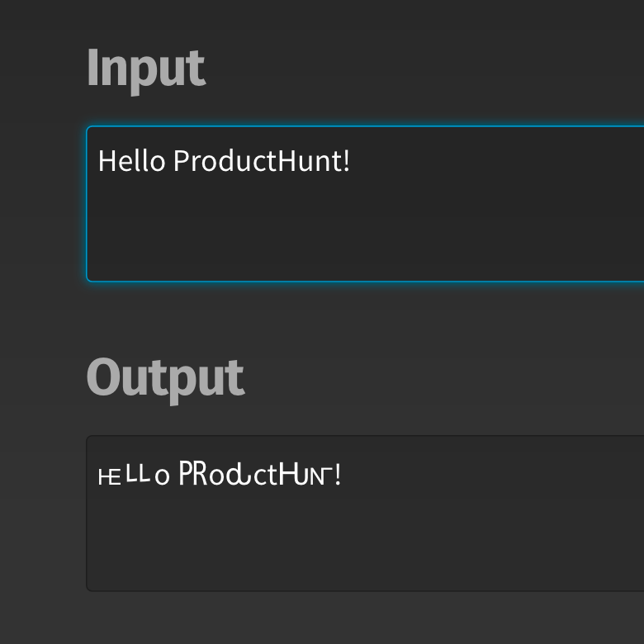Click the large "P" in the Output text

[x=187, y=475]
